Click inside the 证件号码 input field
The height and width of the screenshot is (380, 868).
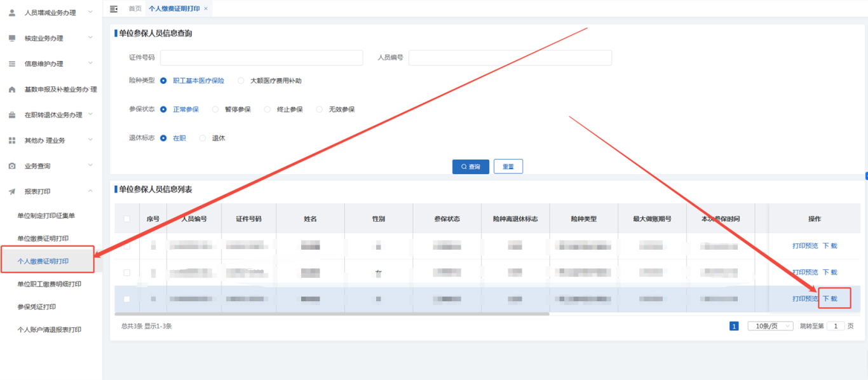[261, 58]
